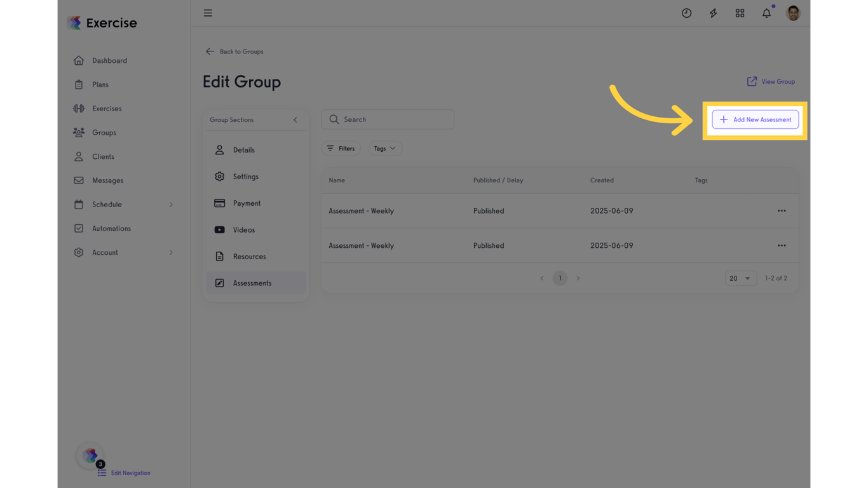Click the activity history clock icon

[x=686, y=13]
